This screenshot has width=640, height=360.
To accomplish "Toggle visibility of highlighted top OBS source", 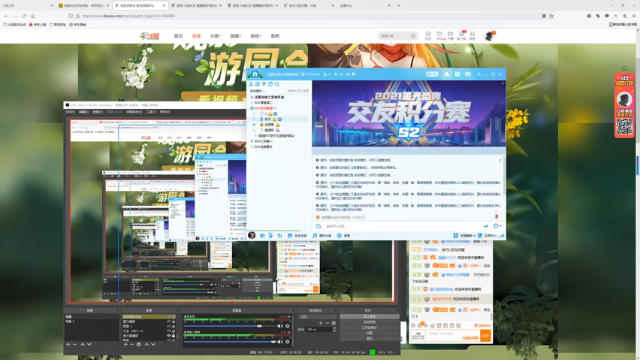I will point(169,316).
